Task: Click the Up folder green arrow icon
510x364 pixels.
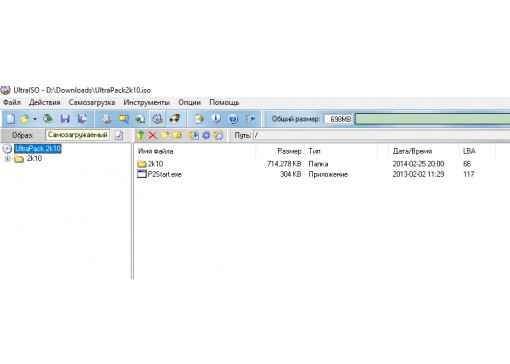Action: (x=140, y=135)
